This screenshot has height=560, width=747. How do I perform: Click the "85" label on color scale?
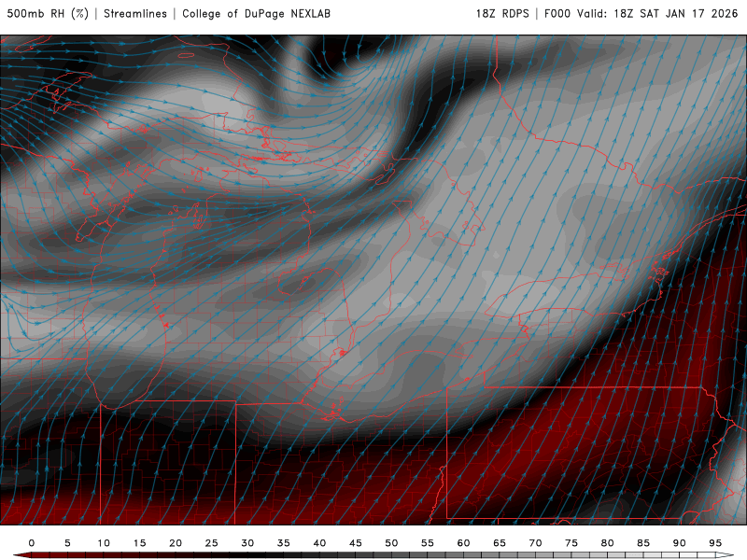pyautogui.click(x=643, y=543)
